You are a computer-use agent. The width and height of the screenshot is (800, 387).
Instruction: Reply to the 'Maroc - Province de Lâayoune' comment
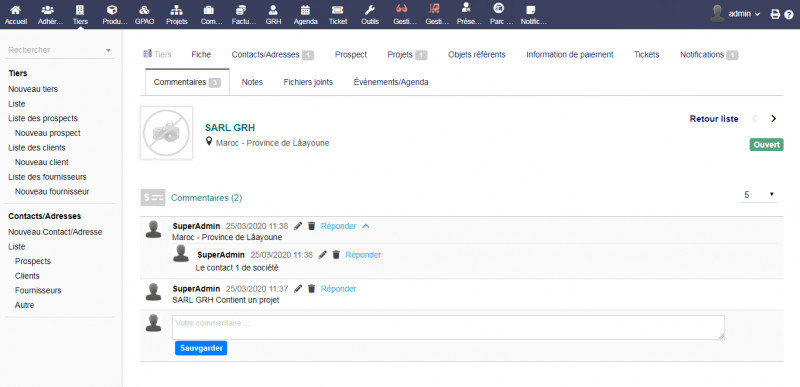tap(338, 226)
